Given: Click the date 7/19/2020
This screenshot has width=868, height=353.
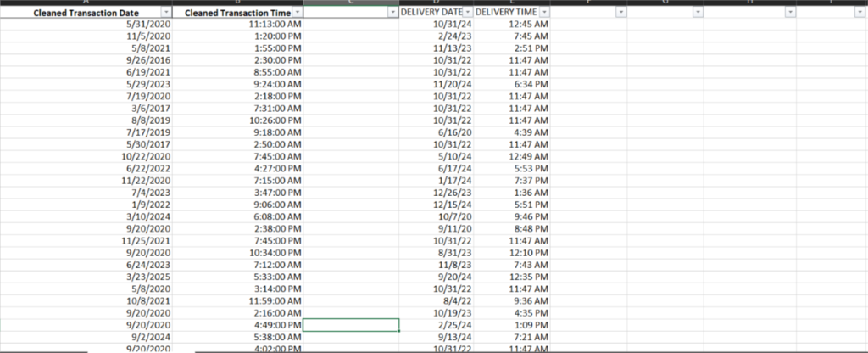Looking at the screenshot, I should tap(86, 97).
